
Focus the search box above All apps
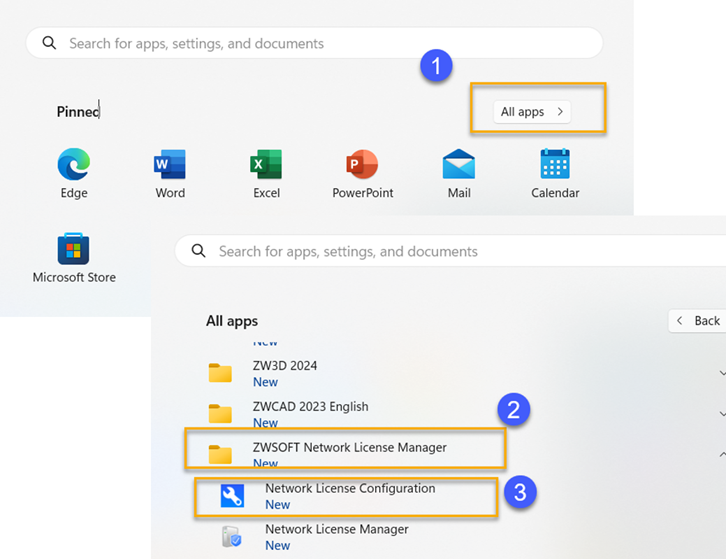[x=450, y=251]
